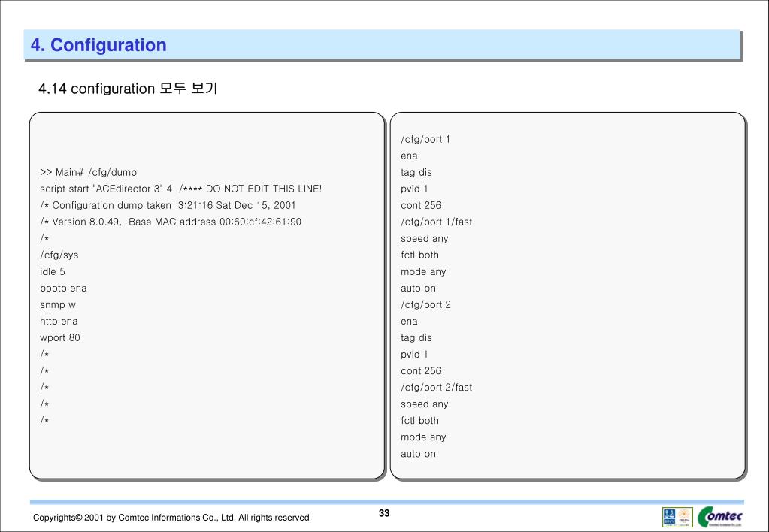Click the 'snmp w' line
The image size is (769, 532).
pos(58,305)
